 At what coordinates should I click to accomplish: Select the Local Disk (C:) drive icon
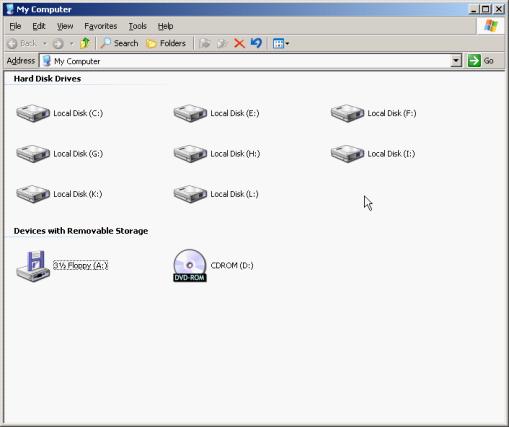(x=33, y=113)
